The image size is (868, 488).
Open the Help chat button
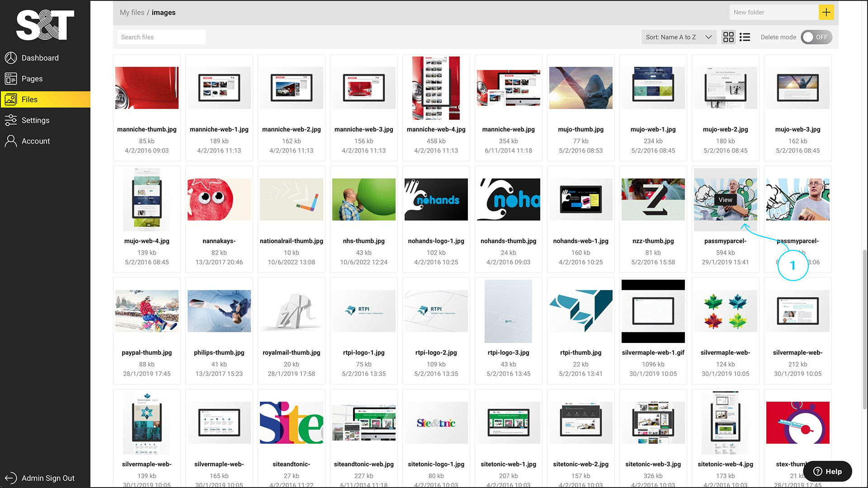(x=827, y=471)
